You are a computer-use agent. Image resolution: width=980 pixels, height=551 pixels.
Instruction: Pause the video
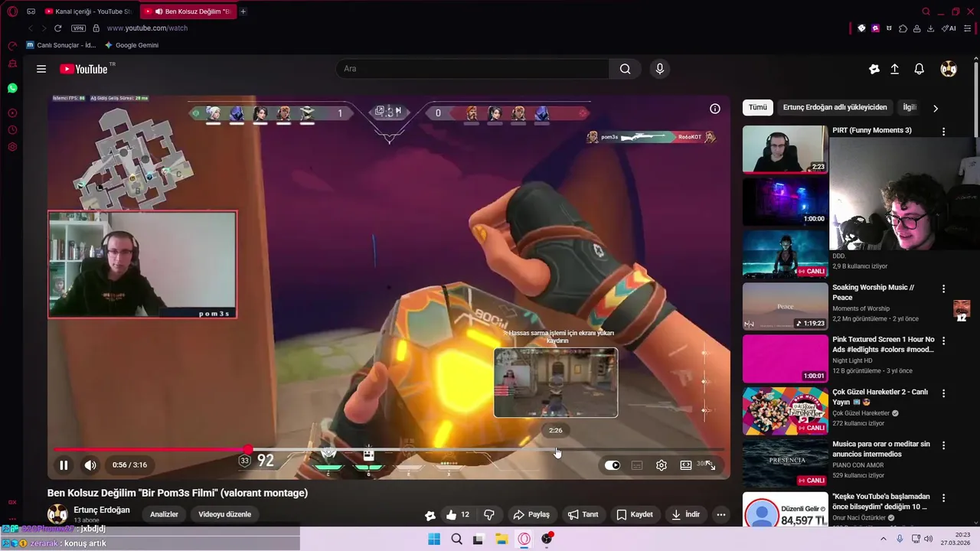coord(64,465)
